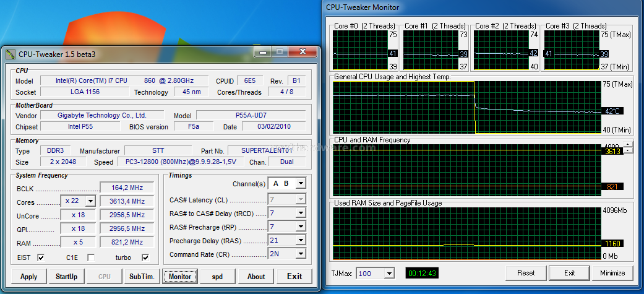
Task: Click the CPU-Tweaker title bar app icon
Action: [11, 54]
